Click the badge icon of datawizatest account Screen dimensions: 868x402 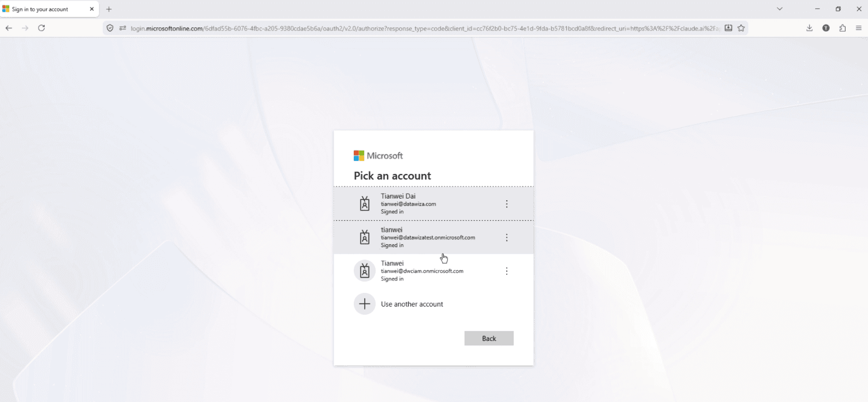click(x=365, y=237)
